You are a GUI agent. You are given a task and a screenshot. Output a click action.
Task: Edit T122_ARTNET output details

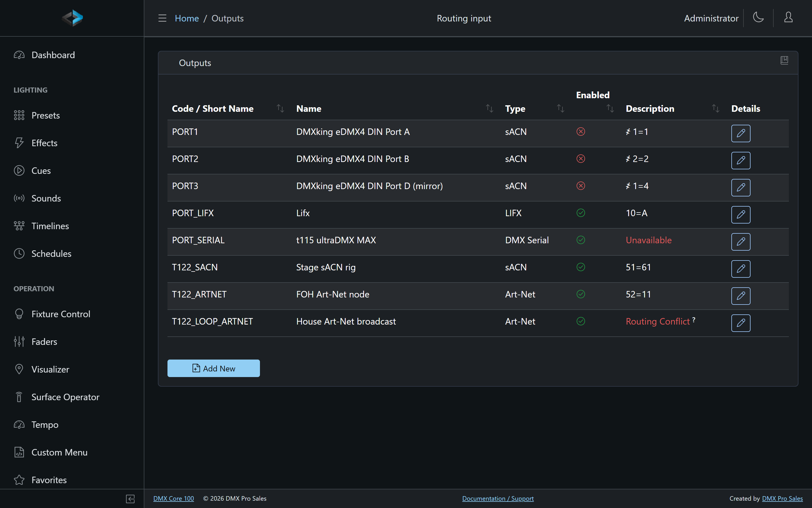tap(741, 296)
